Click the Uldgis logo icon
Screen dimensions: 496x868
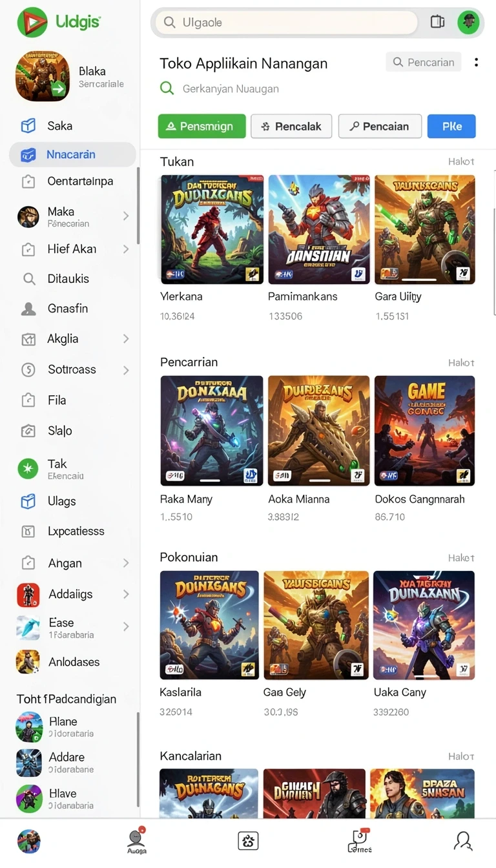pyautogui.click(x=32, y=22)
